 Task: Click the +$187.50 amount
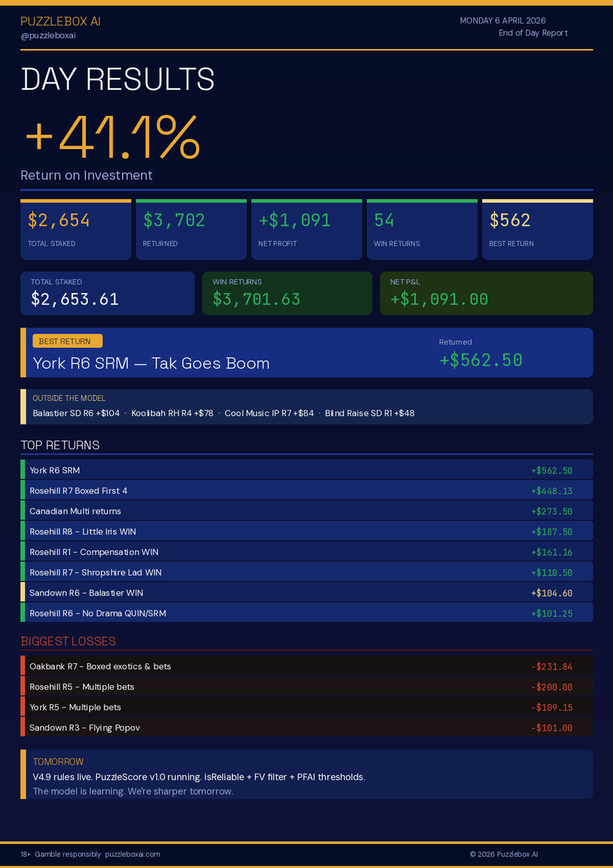(x=551, y=532)
